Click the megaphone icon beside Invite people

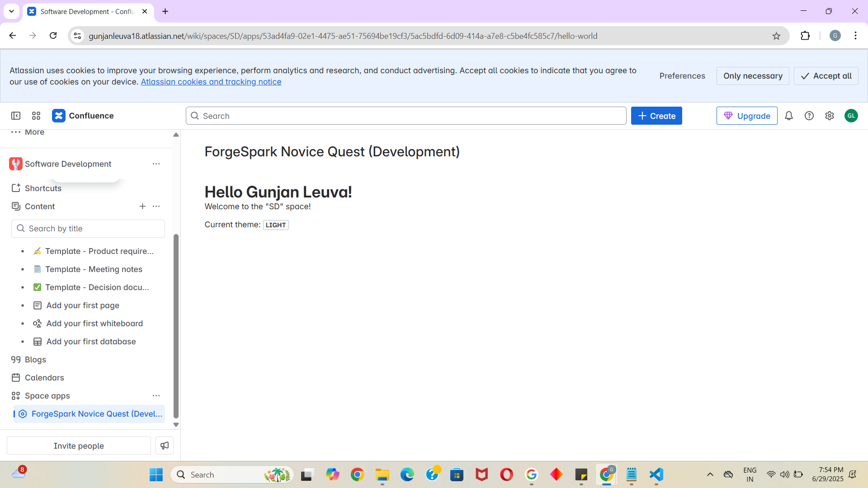(x=164, y=446)
